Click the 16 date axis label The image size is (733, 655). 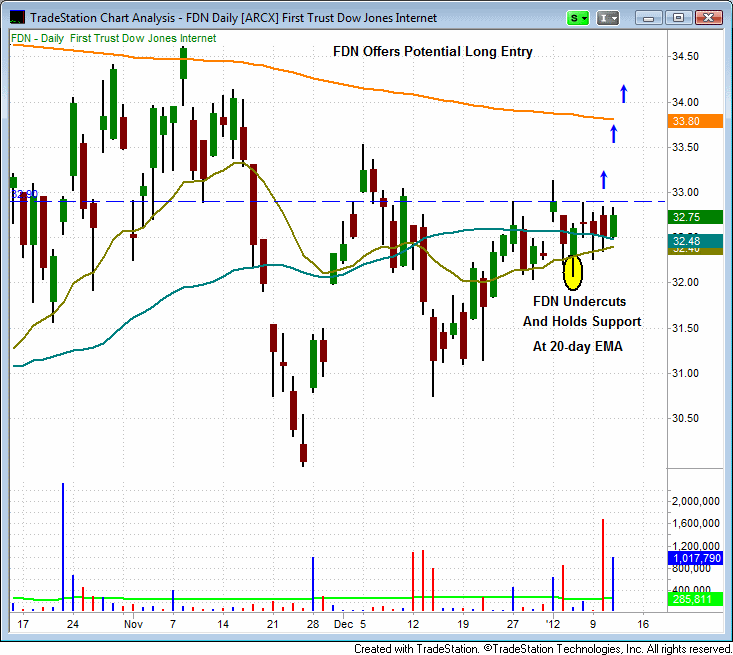click(x=643, y=624)
